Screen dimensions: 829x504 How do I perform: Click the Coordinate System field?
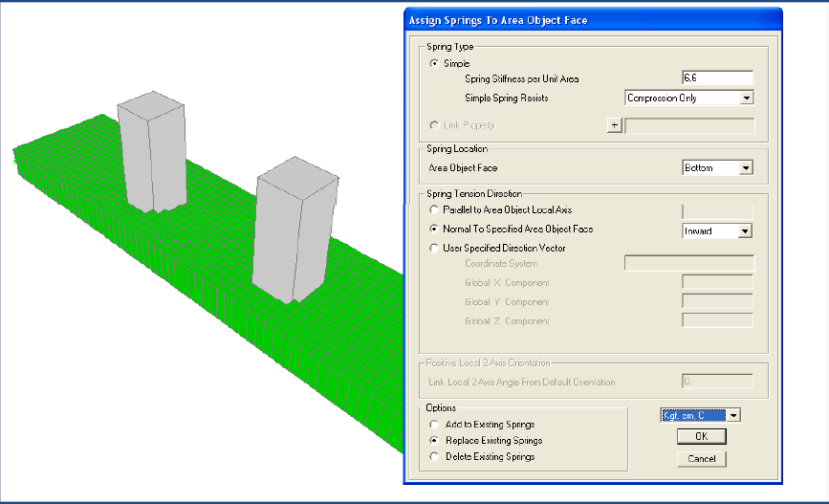(x=688, y=263)
